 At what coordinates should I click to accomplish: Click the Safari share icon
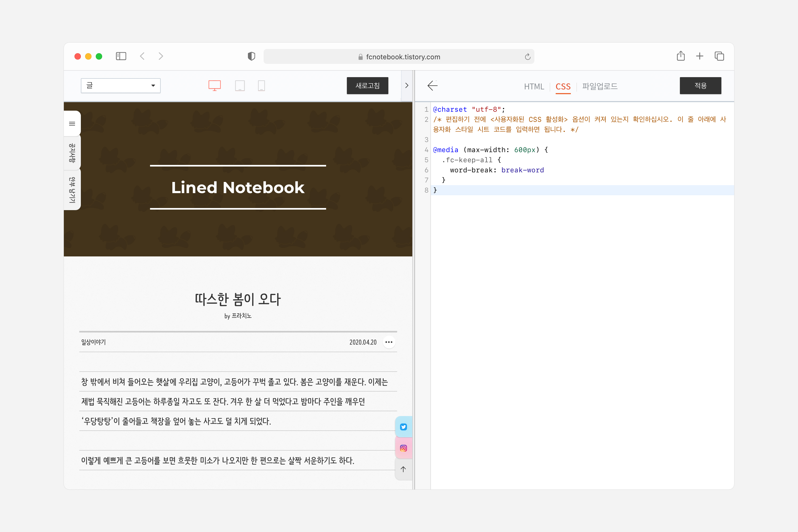(x=680, y=56)
